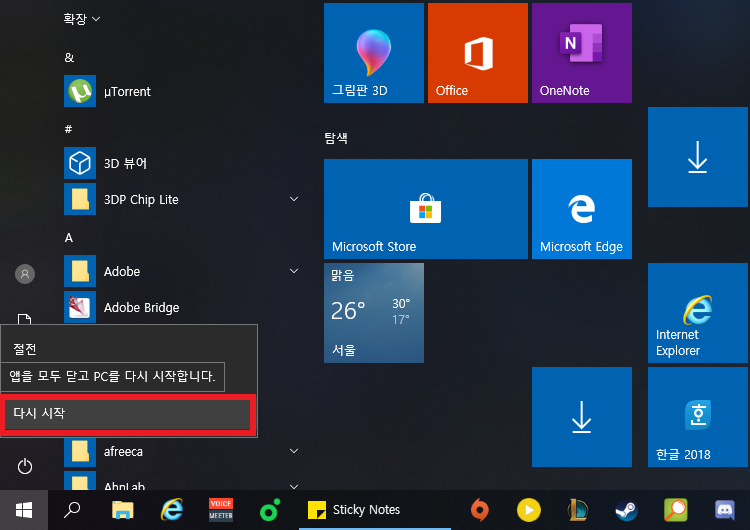Screen dimensions: 750x530
Task: Click the 탐색 group header
Action: pos(336,138)
